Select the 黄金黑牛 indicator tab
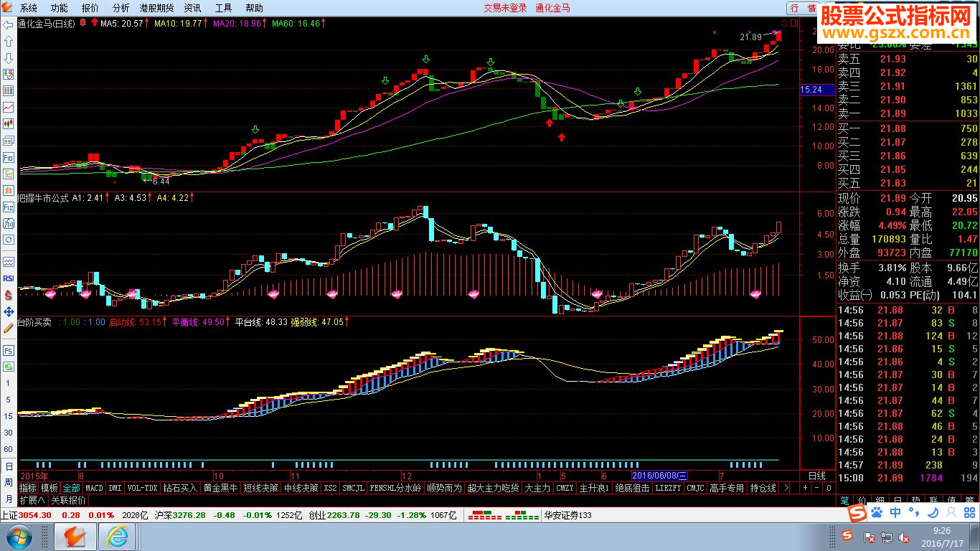 [x=220, y=488]
